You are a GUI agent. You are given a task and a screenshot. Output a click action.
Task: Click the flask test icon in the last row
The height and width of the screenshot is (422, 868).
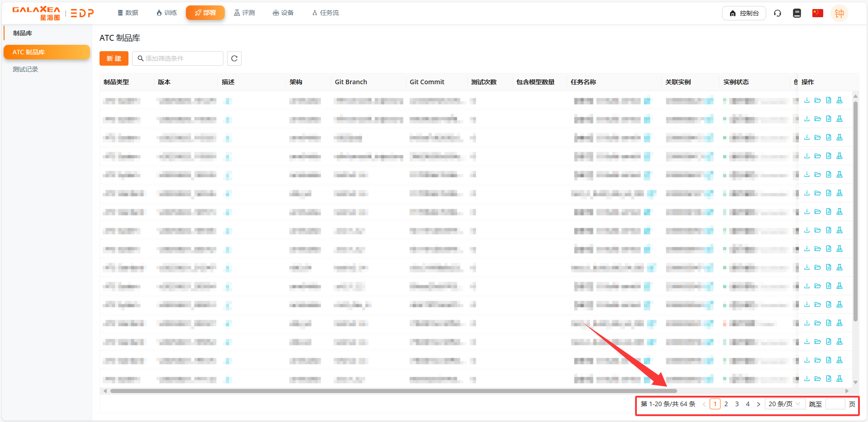[839, 379]
